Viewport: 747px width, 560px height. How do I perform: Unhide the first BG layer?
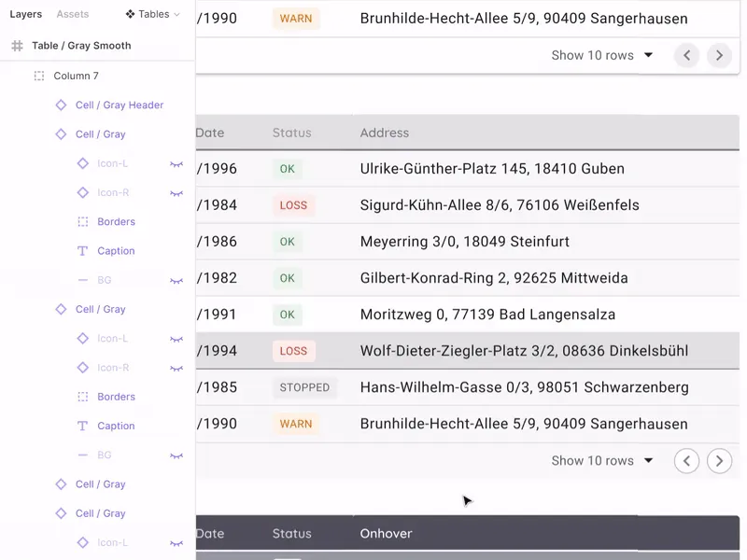point(176,281)
